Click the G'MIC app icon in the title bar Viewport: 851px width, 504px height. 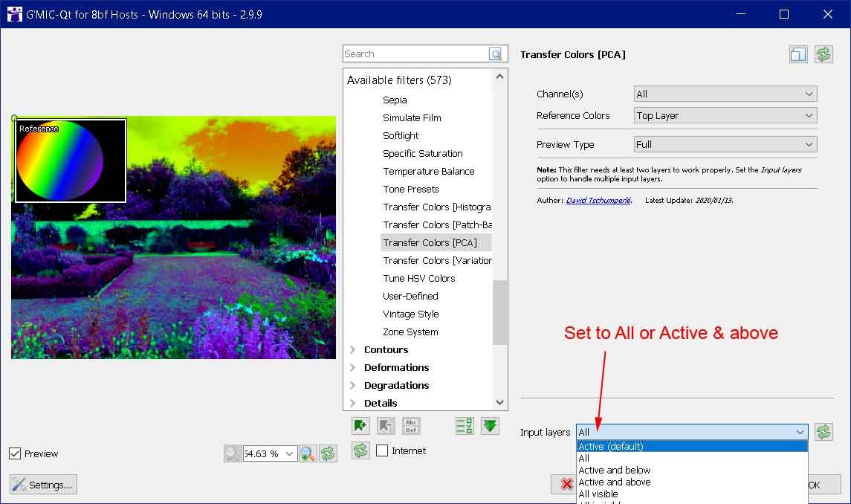coord(15,14)
